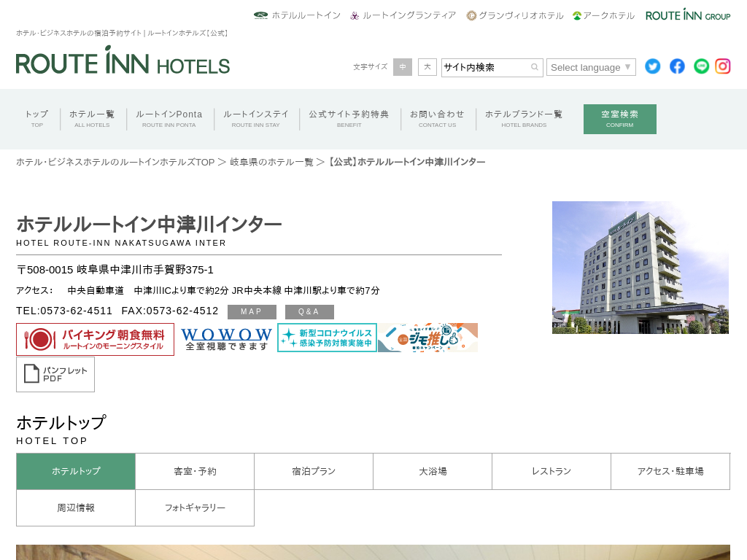Viewport: 747px width, 560px height.
Task: Open the Select language dropdown
Action: (x=591, y=67)
